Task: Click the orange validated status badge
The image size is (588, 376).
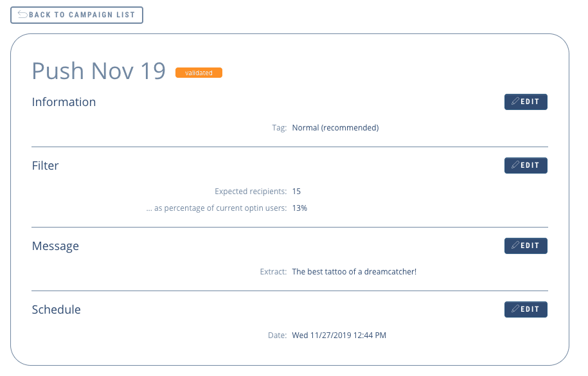Action: point(199,73)
